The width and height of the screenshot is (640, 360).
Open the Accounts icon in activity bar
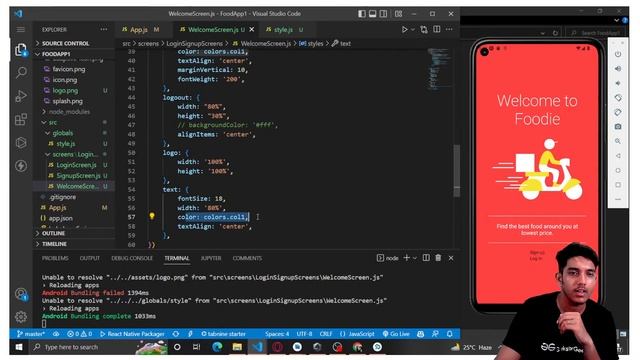click(21, 294)
